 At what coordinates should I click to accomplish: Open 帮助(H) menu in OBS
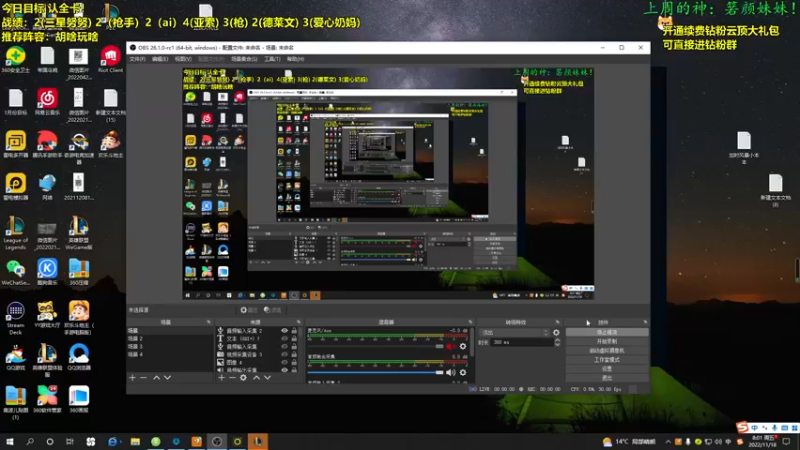(x=295, y=59)
